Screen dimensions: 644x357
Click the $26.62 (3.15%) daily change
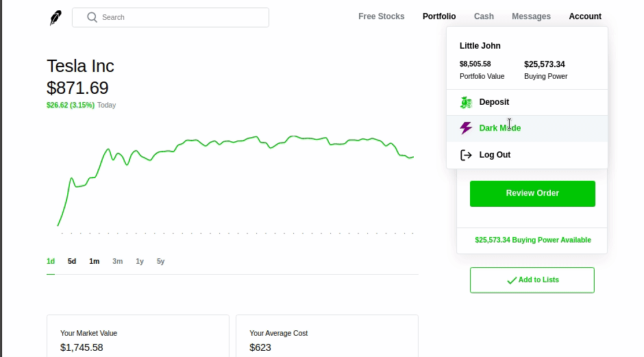71,105
